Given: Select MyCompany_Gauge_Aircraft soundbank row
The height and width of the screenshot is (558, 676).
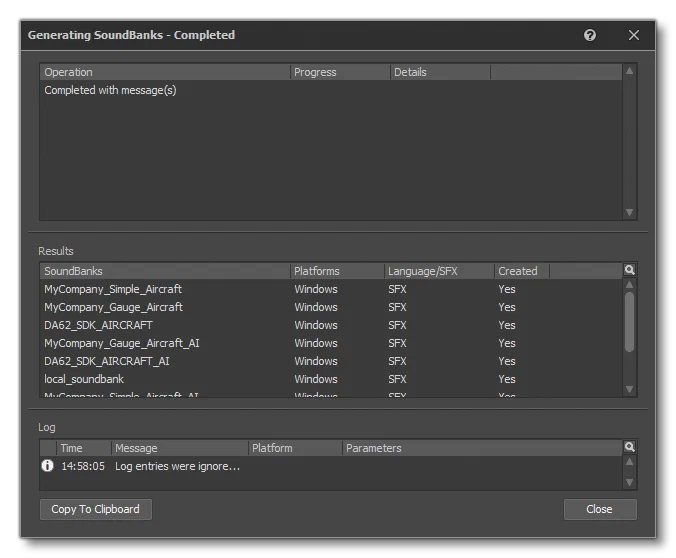Looking at the screenshot, I should pyautogui.click(x=331, y=307).
